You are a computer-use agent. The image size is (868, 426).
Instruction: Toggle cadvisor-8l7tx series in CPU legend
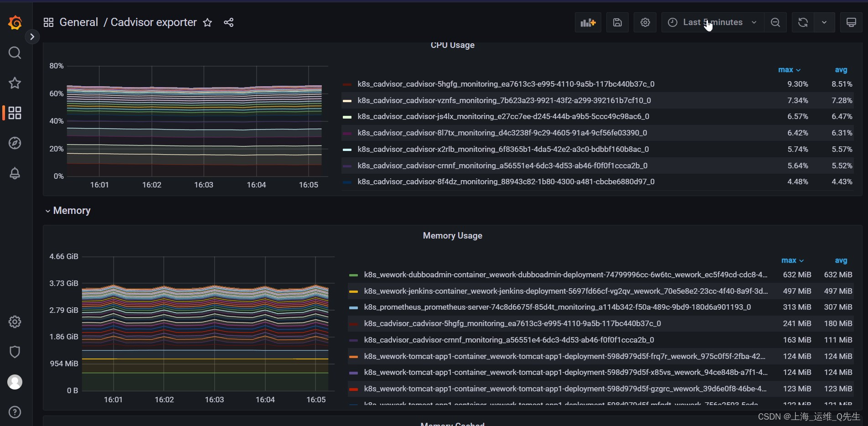click(502, 133)
